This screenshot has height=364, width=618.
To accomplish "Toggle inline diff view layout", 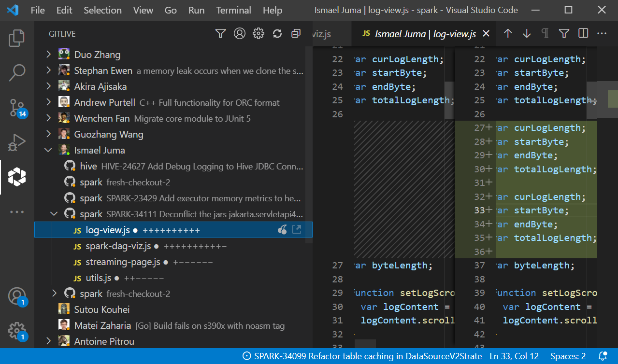I will point(583,33).
